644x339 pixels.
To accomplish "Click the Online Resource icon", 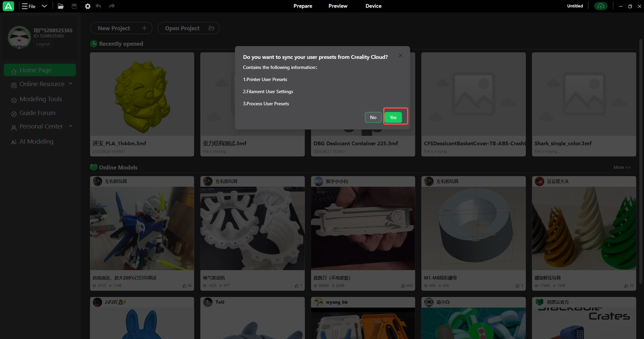I will point(14,84).
